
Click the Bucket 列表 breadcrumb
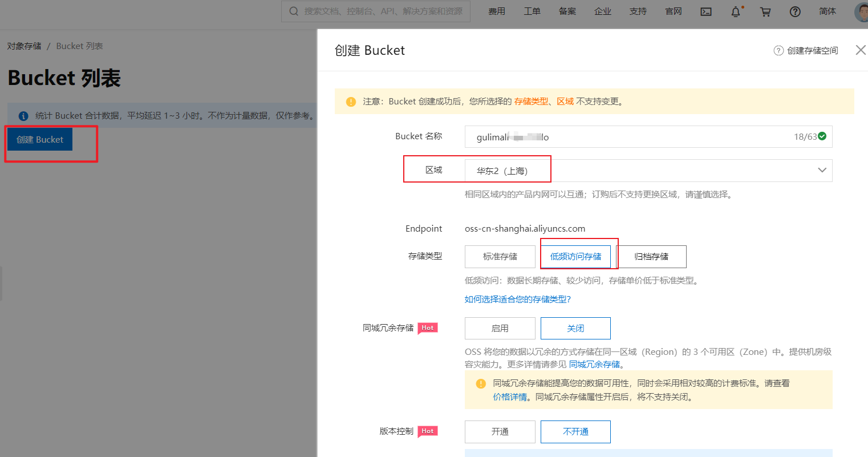pyautogui.click(x=79, y=46)
